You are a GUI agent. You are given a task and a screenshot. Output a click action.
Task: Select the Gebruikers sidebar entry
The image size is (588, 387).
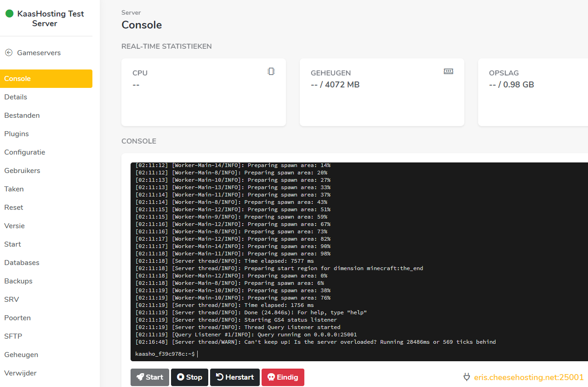pyautogui.click(x=22, y=171)
